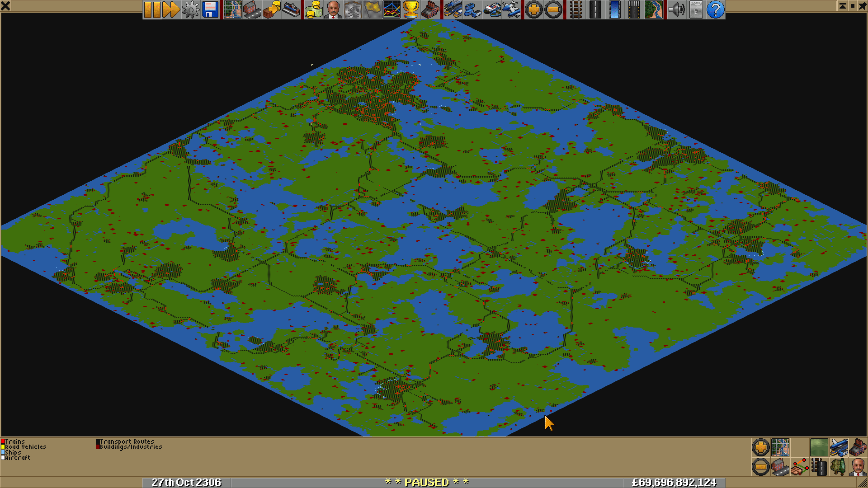Open game options gear menu
This screenshot has width=868, height=488.
[x=190, y=9]
